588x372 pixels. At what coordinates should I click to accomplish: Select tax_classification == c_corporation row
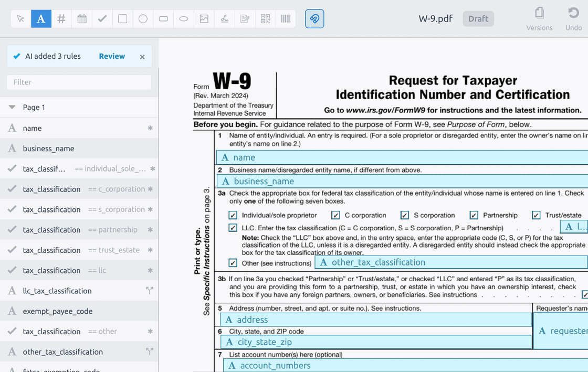point(79,189)
